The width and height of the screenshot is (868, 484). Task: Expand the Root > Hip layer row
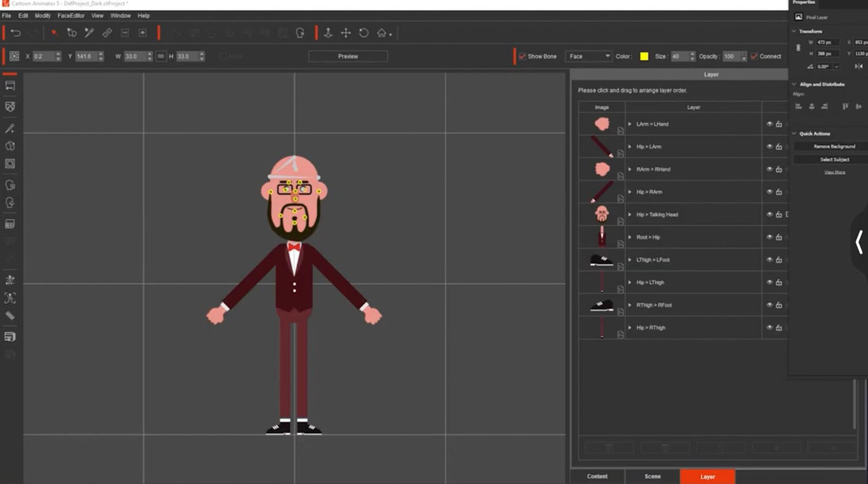630,237
